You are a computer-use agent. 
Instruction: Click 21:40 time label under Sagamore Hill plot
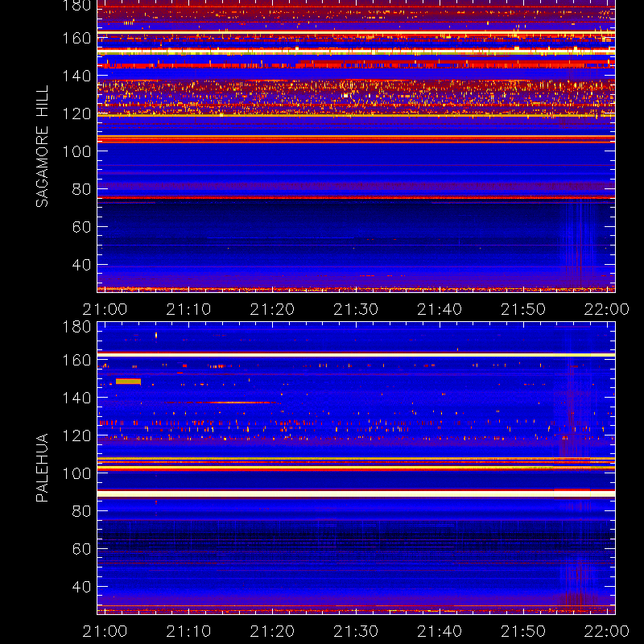coord(440,309)
